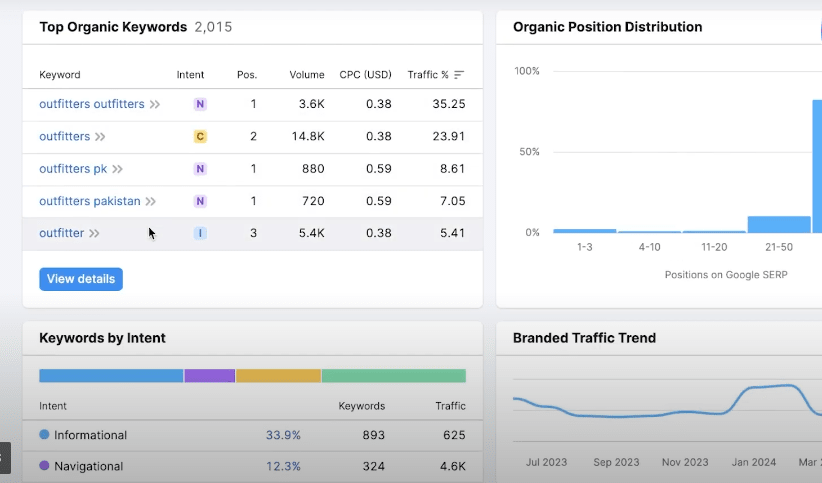The height and width of the screenshot is (483, 822).
Task: Click the View details button
Action: point(81,279)
